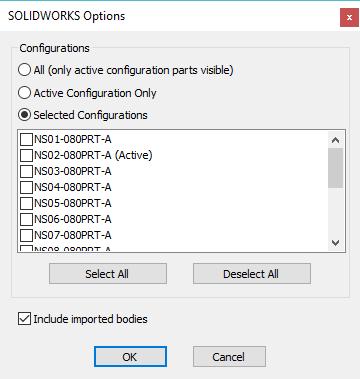Click the list scroll up arrow
The width and height of the screenshot is (360, 379).
coord(335,140)
